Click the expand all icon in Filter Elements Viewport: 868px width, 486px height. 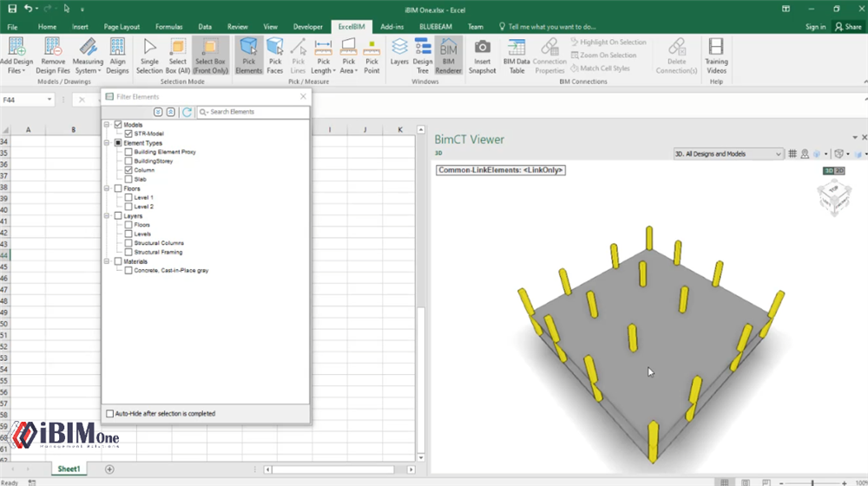(158, 112)
